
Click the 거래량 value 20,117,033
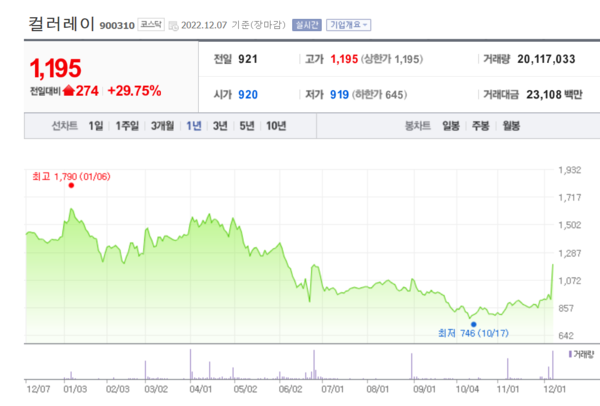(x=546, y=59)
